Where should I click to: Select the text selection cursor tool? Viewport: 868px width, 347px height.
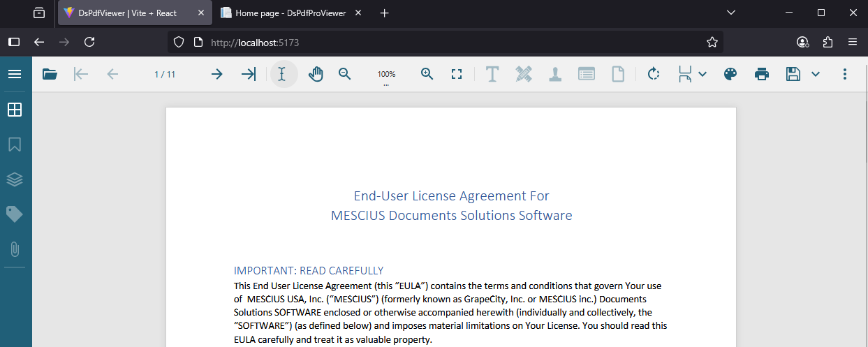pyautogui.click(x=282, y=74)
